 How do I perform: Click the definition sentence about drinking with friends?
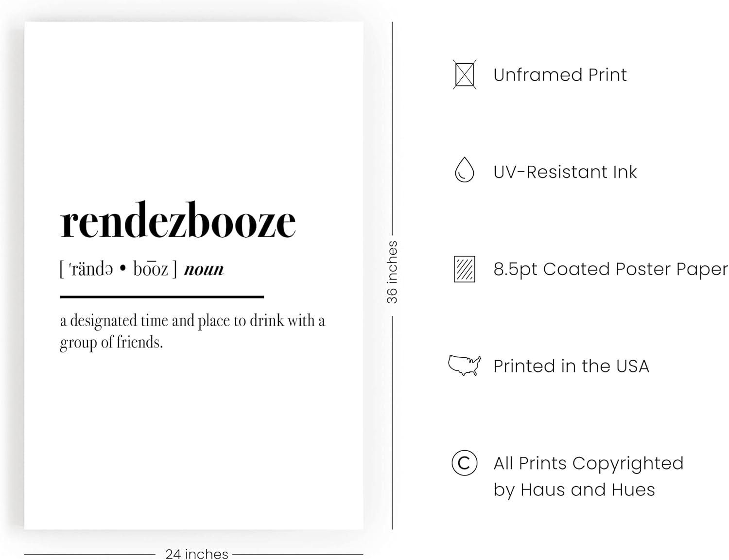(x=192, y=331)
